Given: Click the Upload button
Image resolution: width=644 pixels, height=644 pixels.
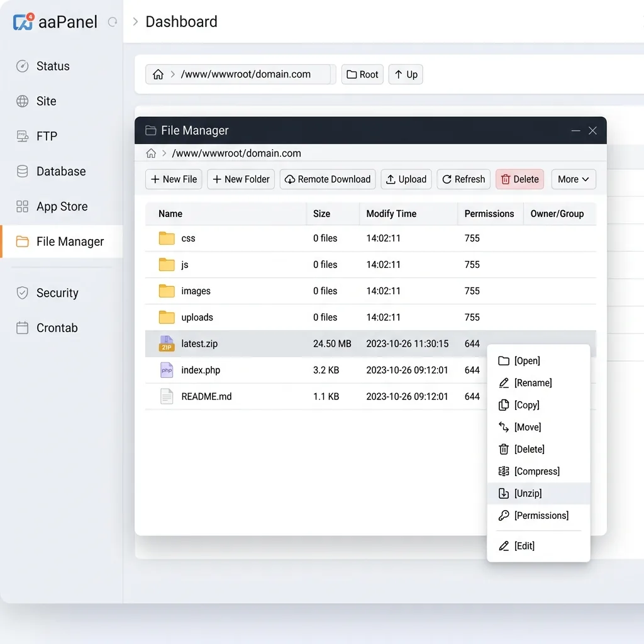Looking at the screenshot, I should (406, 179).
